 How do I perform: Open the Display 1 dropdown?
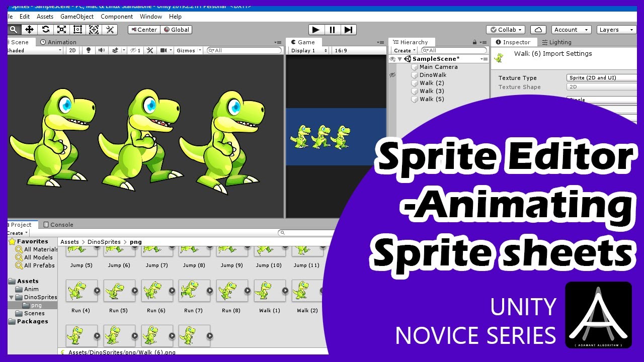(x=309, y=50)
